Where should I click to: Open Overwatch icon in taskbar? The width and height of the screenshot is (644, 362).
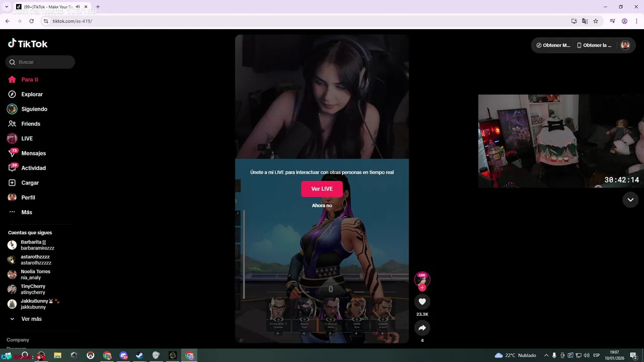[91, 355]
